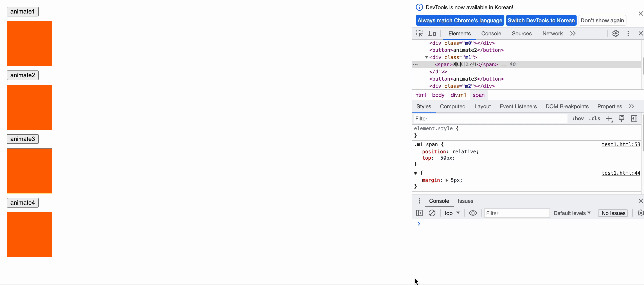This screenshot has width=644, height=285.
Task: Click the .cls class toggle button
Action: (x=594, y=118)
